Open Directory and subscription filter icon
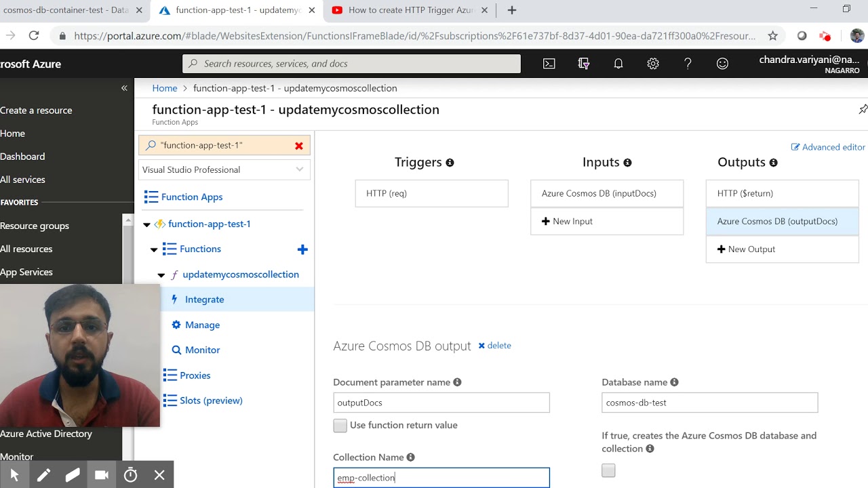The height and width of the screenshot is (488, 868). pyautogui.click(x=584, y=64)
